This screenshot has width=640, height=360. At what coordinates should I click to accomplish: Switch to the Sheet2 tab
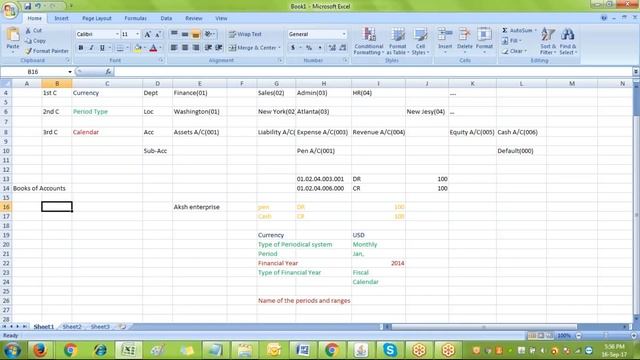pos(72,327)
